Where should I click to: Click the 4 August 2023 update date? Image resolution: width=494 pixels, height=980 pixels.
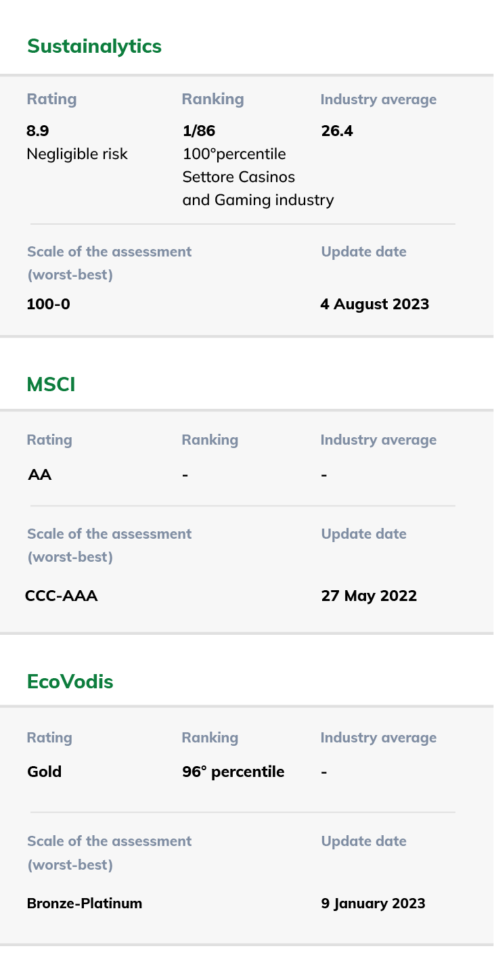[x=375, y=304]
